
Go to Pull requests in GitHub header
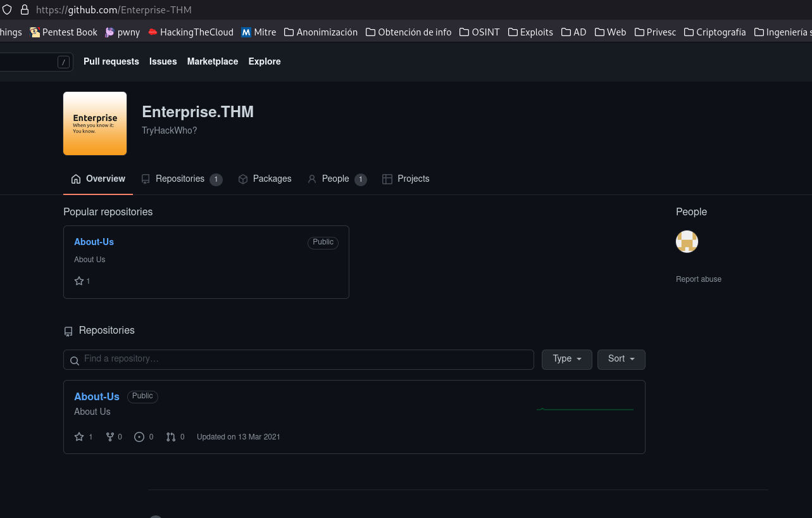click(x=111, y=61)
